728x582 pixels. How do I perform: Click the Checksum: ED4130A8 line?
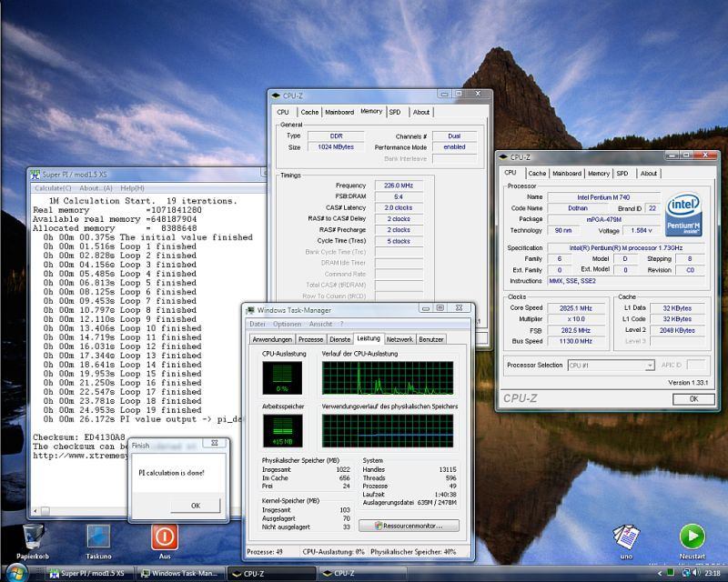coord(79,437)
